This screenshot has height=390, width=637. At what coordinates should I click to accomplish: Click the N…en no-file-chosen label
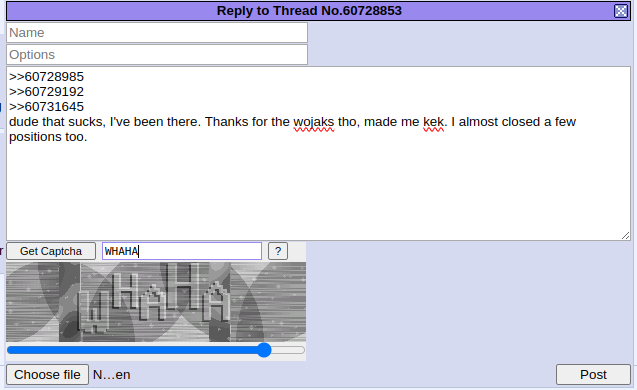pyautogui.click(x=112, y=375)
